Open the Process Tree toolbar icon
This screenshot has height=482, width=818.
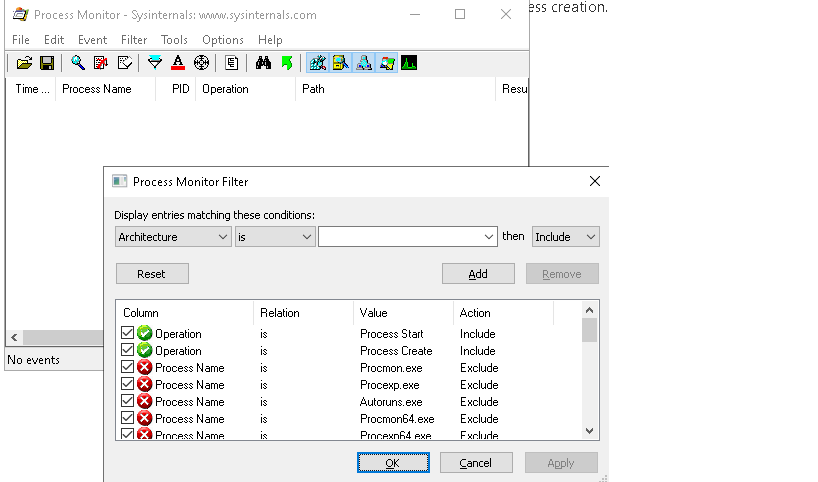click(x=232, y=63)
